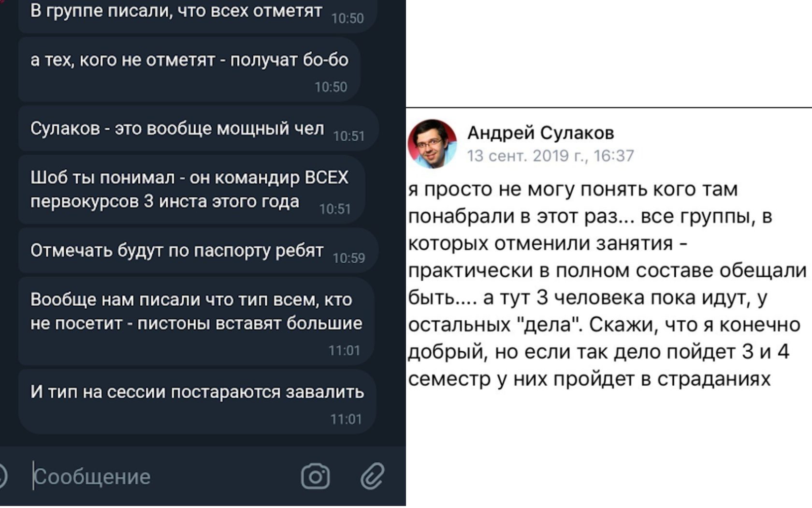Viewport: 812px width, 508px height.
Task: Open the post dated 13 сент. 2019 г., 16:37
Action: [x=550, y=156]
